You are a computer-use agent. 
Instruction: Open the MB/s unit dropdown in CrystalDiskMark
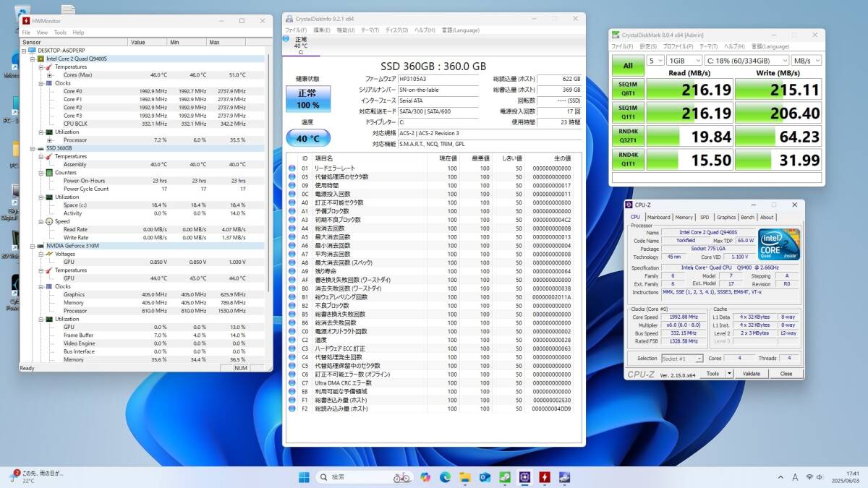click(806, 61)
